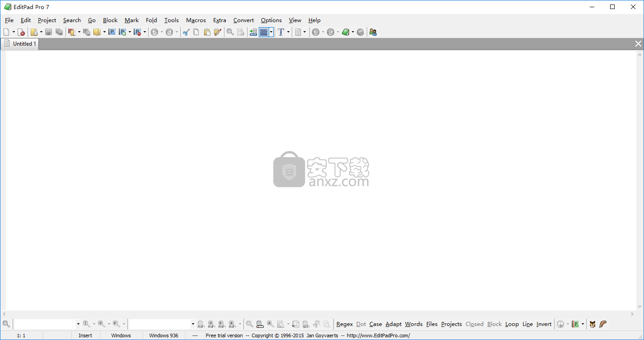Screen dimensions: 644x340
Task: Close the tab with the white X
Action: tap(638, 44)
